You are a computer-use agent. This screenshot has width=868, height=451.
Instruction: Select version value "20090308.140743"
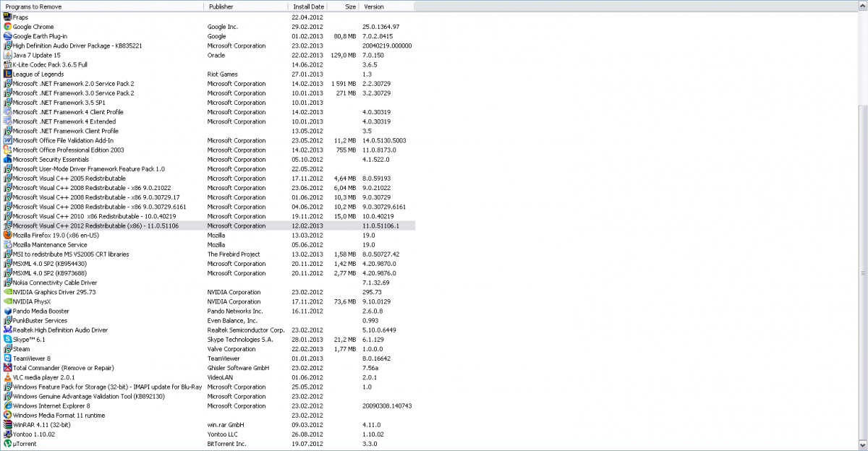387,405
